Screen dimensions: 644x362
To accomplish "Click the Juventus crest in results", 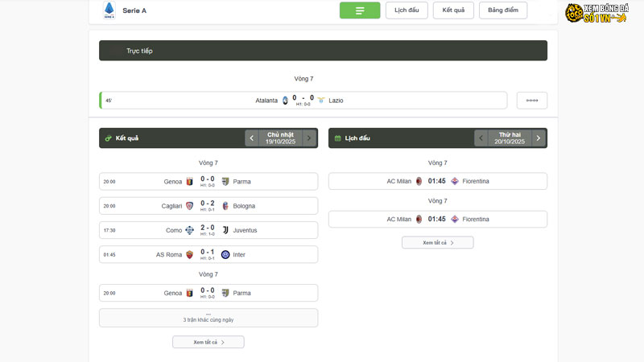I will [x=225, y=230].
